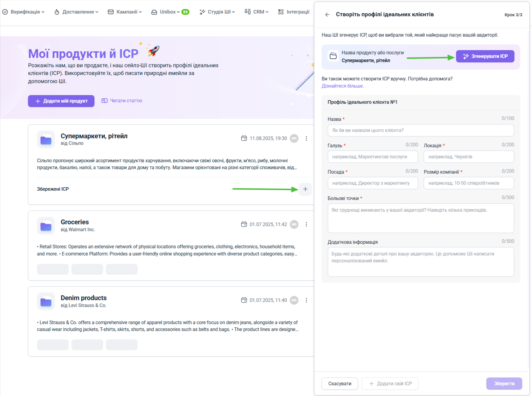Click the Додати мій продукт button
This screenshot has width=532, height=396.
[61, 101]
